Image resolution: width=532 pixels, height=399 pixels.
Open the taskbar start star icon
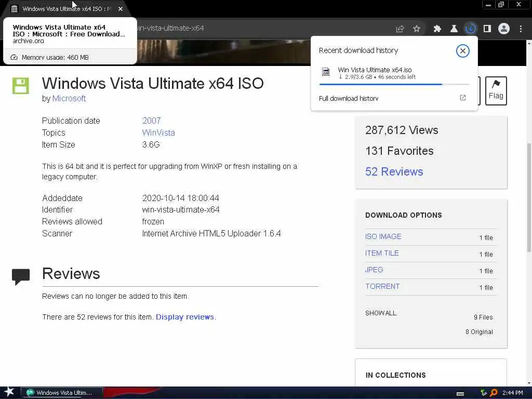pyautogui.click(x=9, y=392)
